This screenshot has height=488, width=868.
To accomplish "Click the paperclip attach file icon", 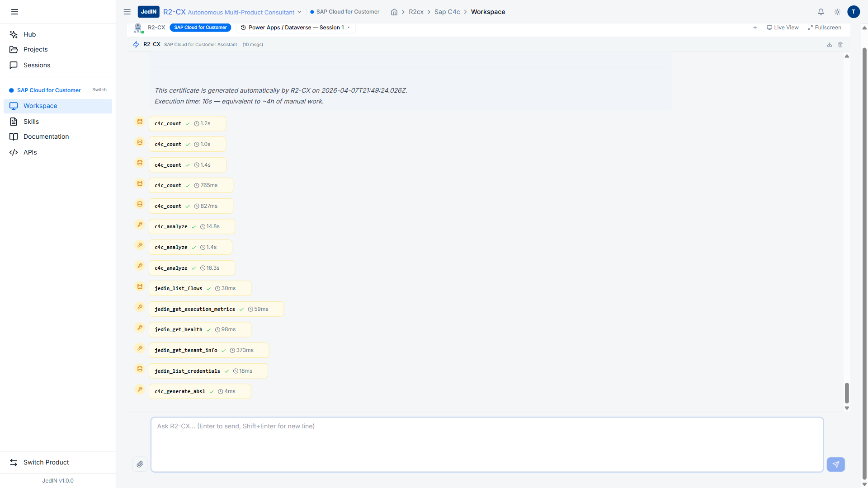I will pyautogui.click(x=140, y=464).
